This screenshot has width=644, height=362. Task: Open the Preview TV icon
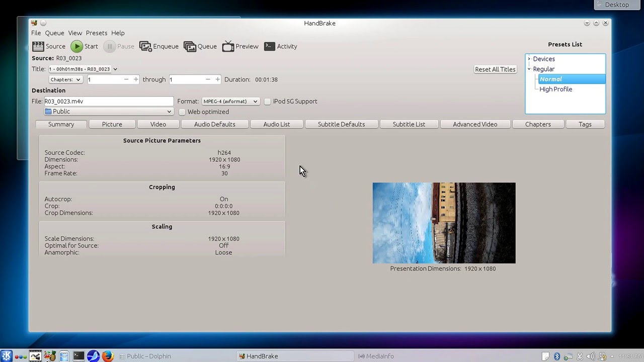(228, 46)
